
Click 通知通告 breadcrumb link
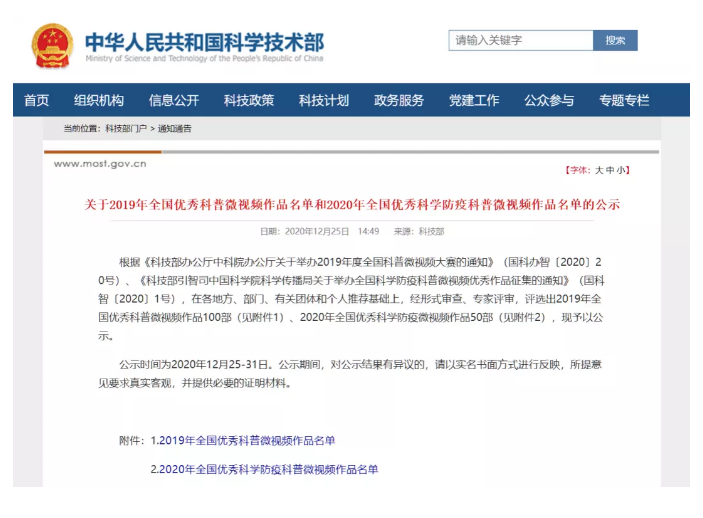174,129
